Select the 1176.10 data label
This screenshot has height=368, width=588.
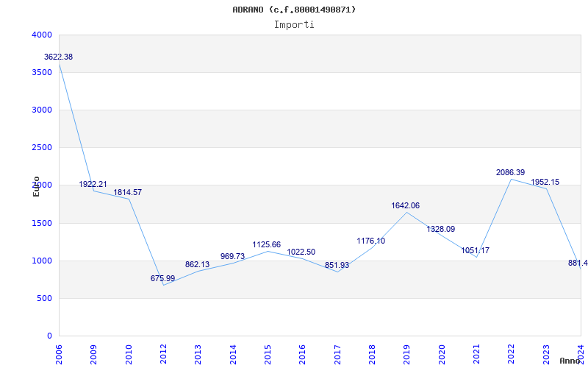coord(371,241)
